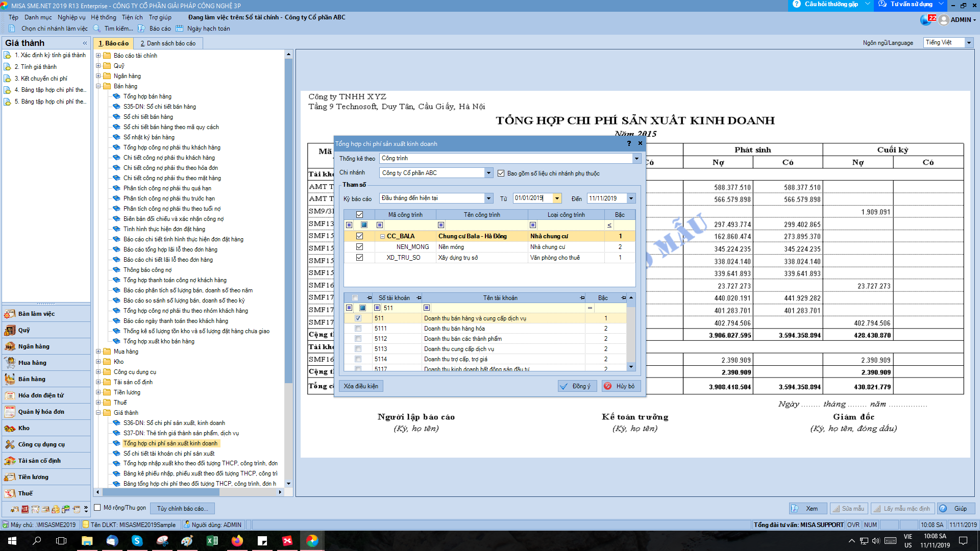Open the Quản lý hóa đơn module

coord(46,412)
